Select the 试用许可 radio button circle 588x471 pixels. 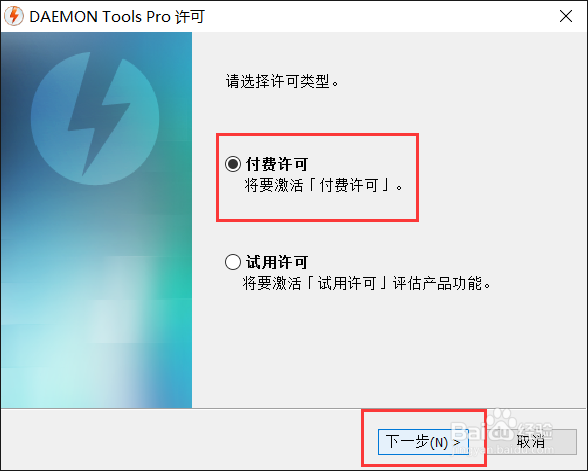click(233, 262)
